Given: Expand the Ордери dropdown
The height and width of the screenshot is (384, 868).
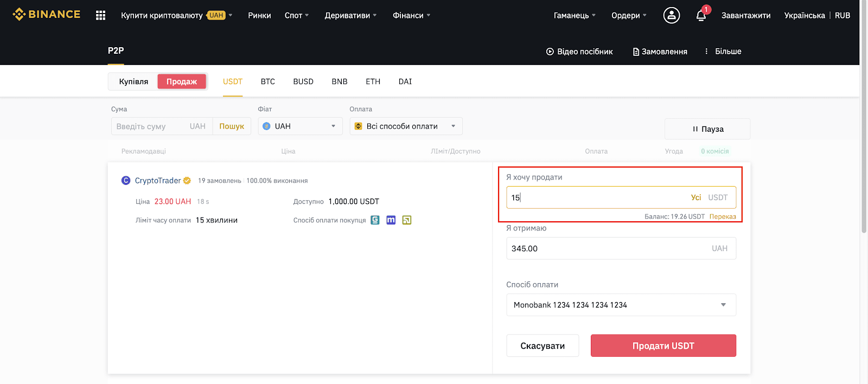Looking at the screenshot, I should tap(629, 15).
